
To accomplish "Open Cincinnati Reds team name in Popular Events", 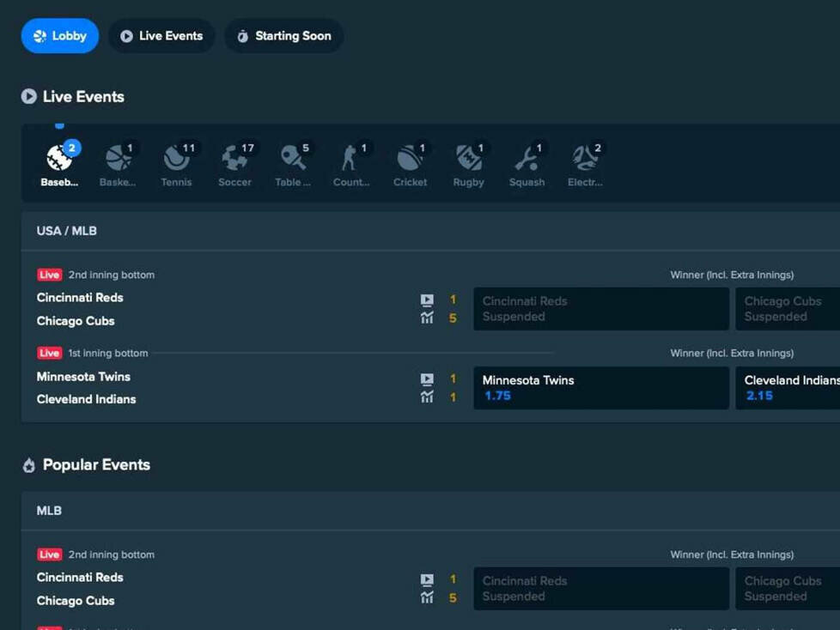I will (80, 578).
